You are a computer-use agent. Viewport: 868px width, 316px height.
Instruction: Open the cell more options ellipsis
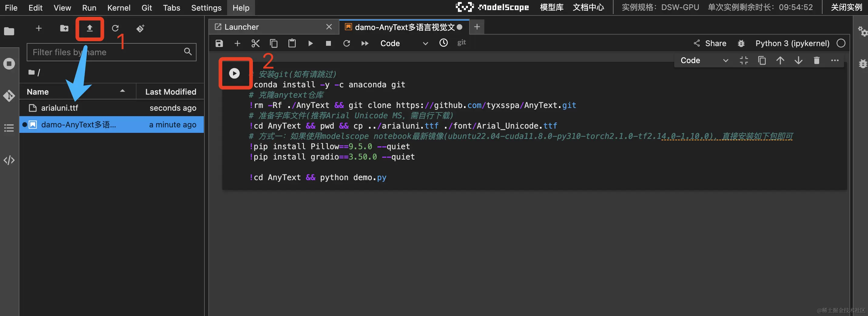tap(835, 60)
